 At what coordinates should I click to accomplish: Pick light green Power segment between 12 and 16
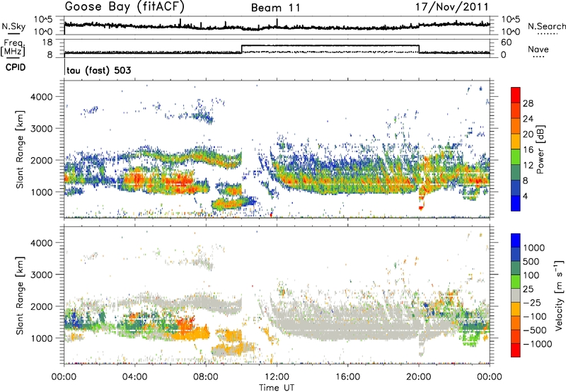pyautogui.click(x=516, y=157)
